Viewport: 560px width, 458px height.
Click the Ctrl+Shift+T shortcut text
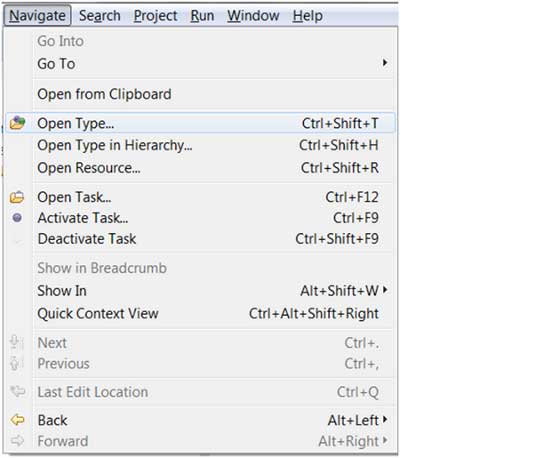(x=340, y=123)
